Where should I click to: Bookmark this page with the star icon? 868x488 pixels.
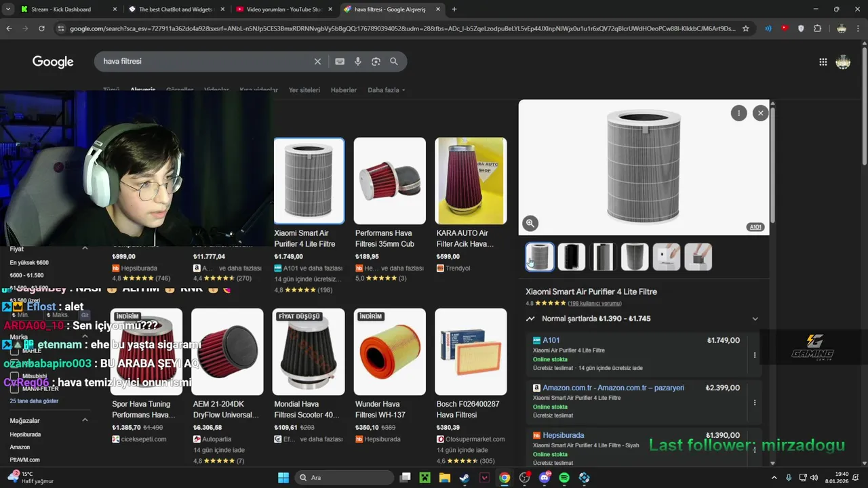click(746, 28)
